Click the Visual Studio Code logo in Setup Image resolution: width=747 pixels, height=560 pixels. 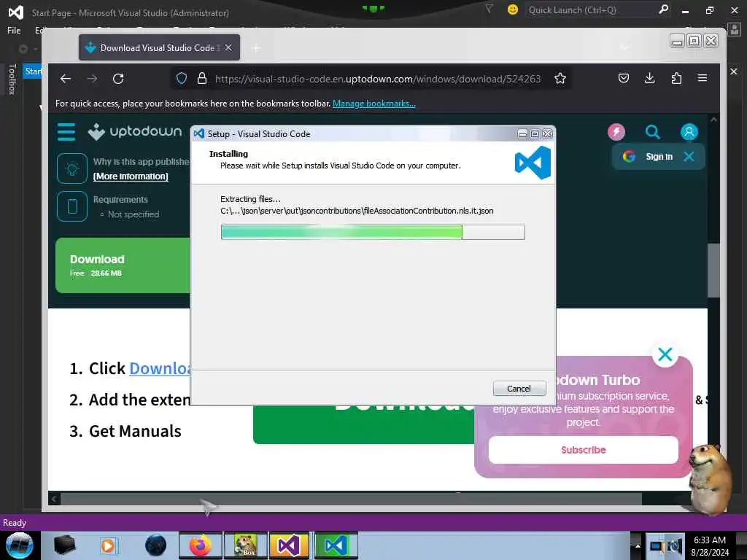tap(533, 163)
